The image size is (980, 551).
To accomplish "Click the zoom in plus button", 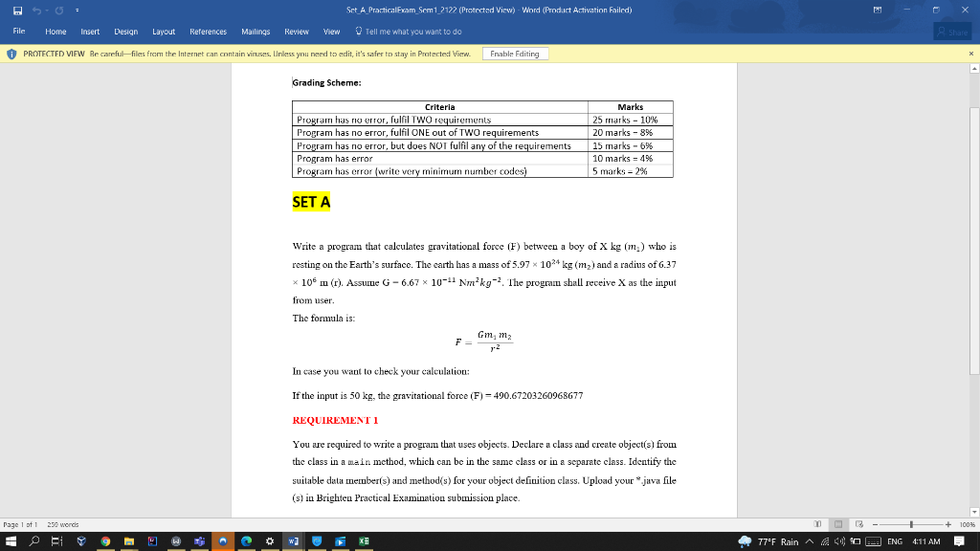I will 948,525.
